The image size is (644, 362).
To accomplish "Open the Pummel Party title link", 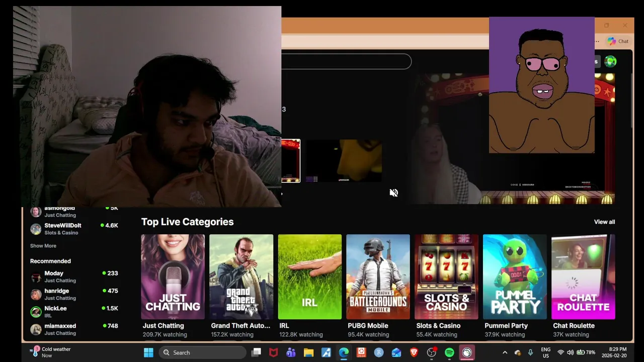I will pyautogui.click(x=506, y=326).
